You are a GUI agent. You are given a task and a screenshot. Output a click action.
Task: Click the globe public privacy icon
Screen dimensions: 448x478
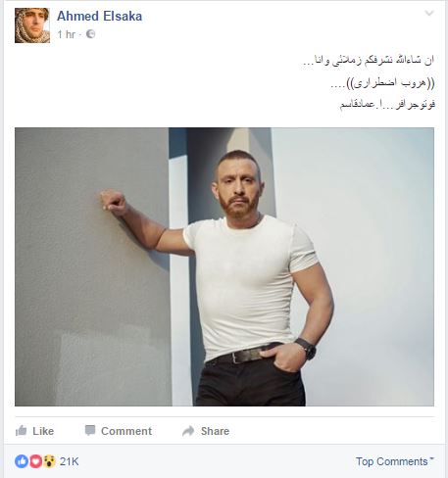(x=90, y=34)
